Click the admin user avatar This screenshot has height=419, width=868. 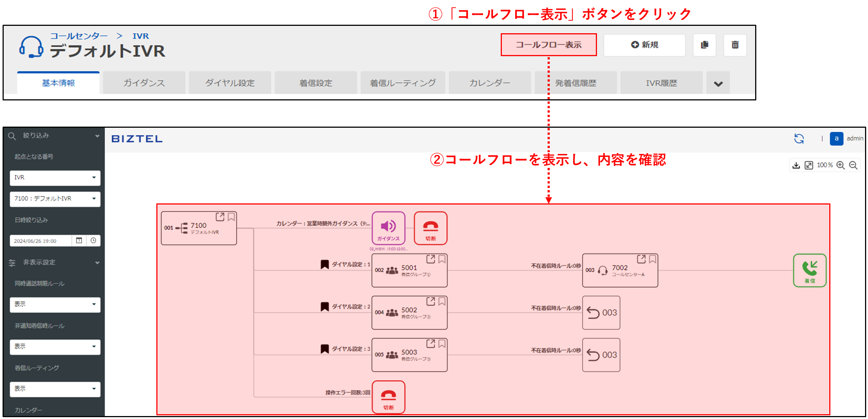(x=836, y=138)
